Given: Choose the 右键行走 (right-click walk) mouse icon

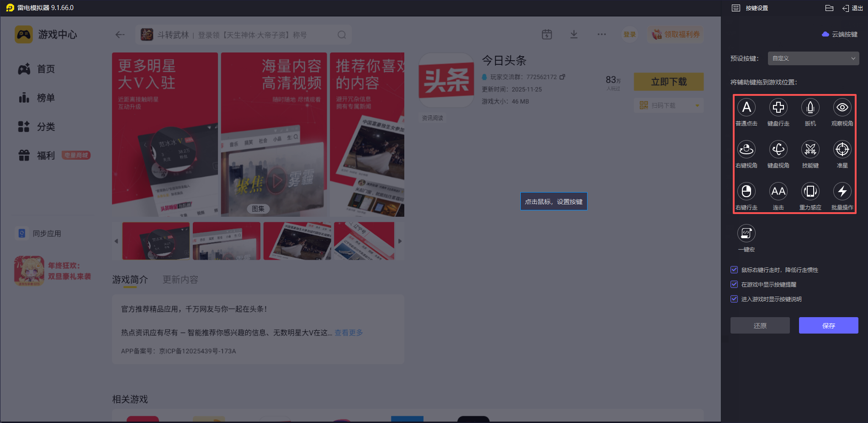Looking at the screenshot, I should coord(746,191).
